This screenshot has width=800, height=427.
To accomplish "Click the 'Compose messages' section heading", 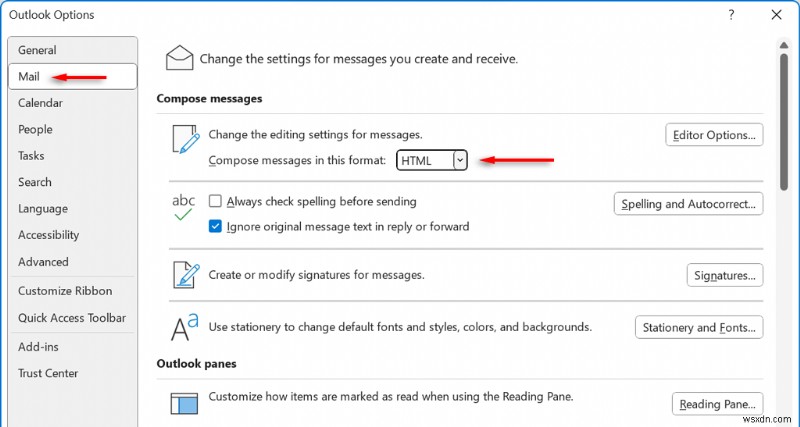I will coord(210,98).
